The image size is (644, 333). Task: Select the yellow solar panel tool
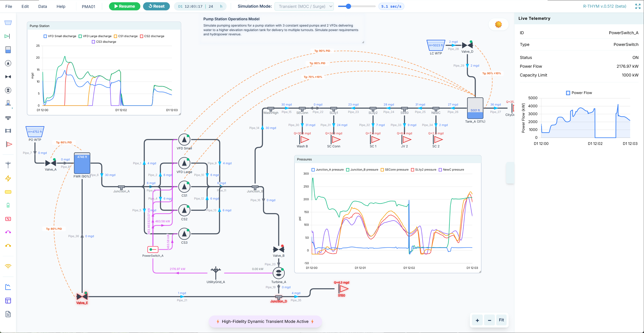[x=8, y=192]
